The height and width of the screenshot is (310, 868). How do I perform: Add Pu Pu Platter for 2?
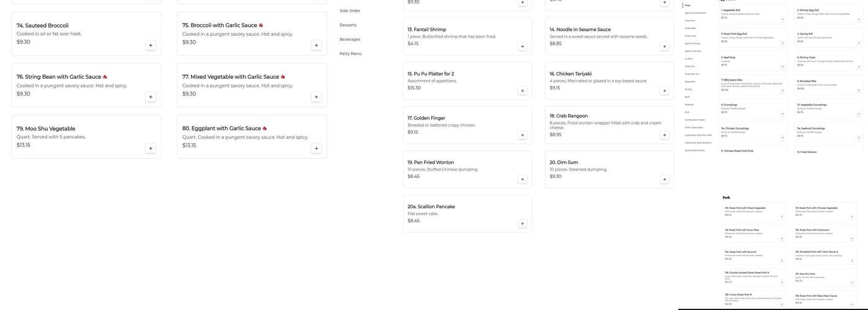(x=522, y=91)
